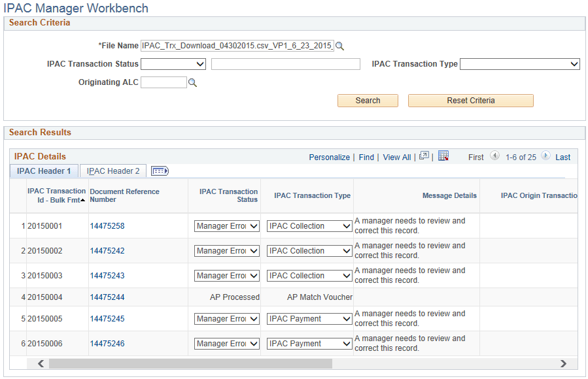Open the Personalize link for IPAC Details

[329, 157]
